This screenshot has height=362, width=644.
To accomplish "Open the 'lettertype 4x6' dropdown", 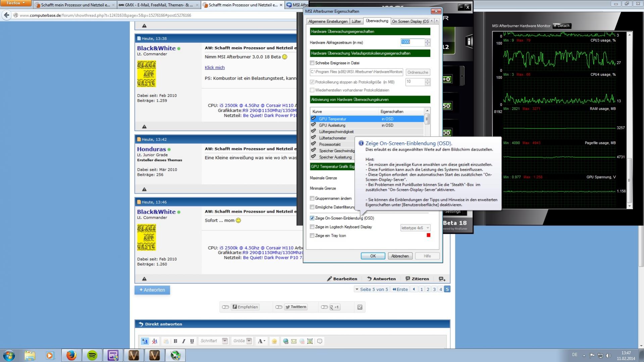I will [415, 228].
